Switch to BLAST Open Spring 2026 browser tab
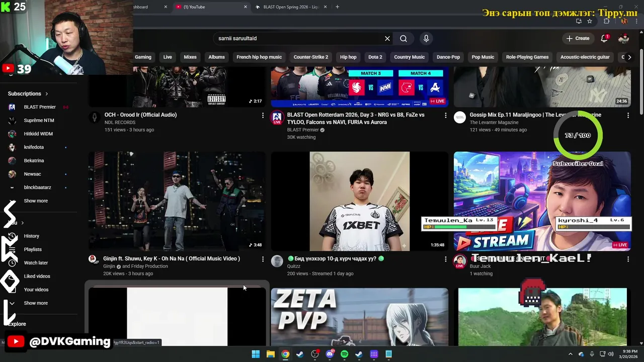Image resolution: width=644 pixels, height=362 pixels. (x=290, y=7)
